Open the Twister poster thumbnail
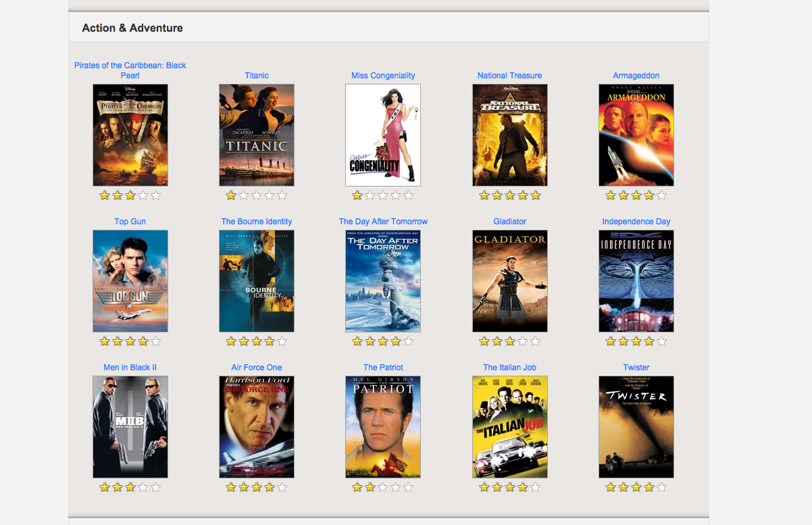The image size is (812, 525). (636, 427)
